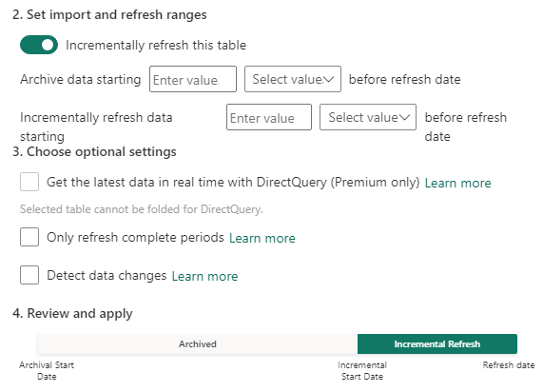Open Learn more link for DirectQuery
The width and height of the screenshot is (543, 392).
click(457, 183)
